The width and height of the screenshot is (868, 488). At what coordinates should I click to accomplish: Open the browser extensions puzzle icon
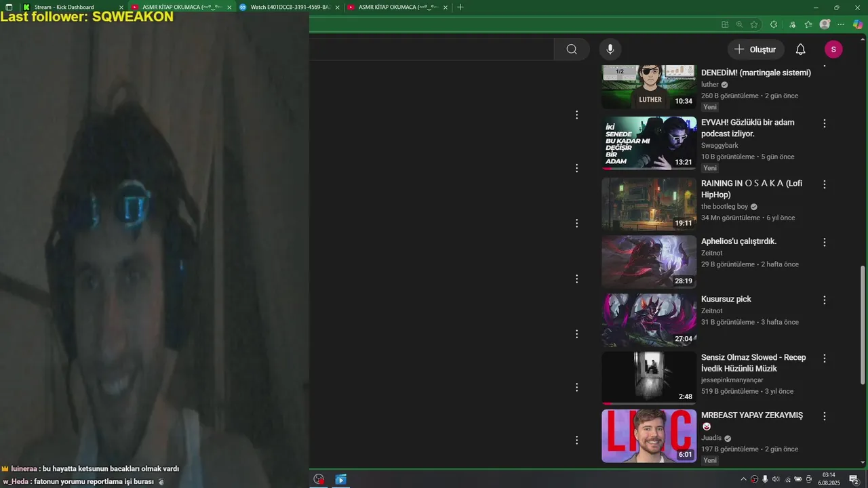(774, 24)
